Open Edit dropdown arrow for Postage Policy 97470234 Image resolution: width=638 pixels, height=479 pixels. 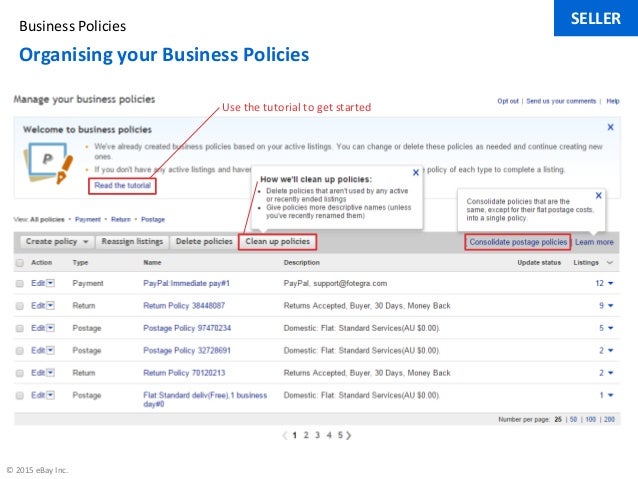(x=50, y=328)
